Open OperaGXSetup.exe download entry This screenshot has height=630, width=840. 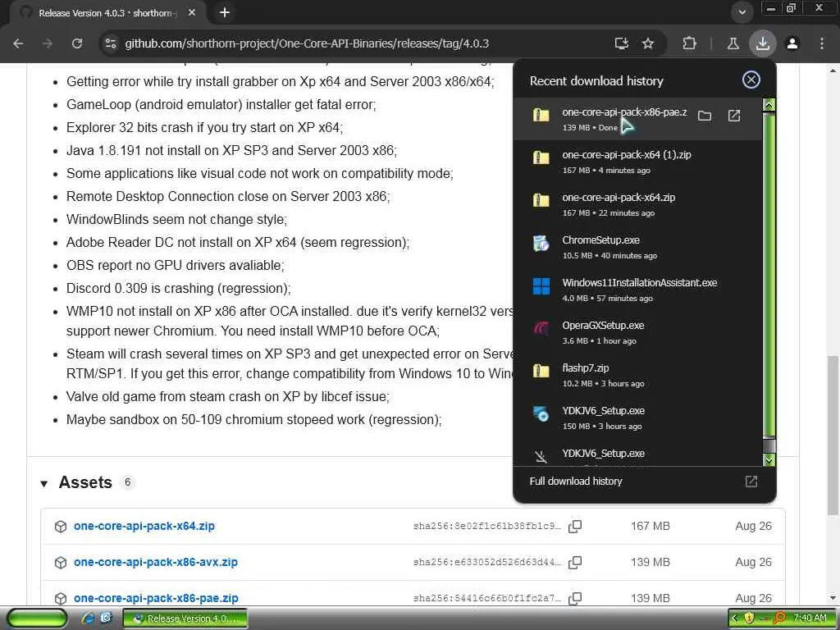click(637, 332)
